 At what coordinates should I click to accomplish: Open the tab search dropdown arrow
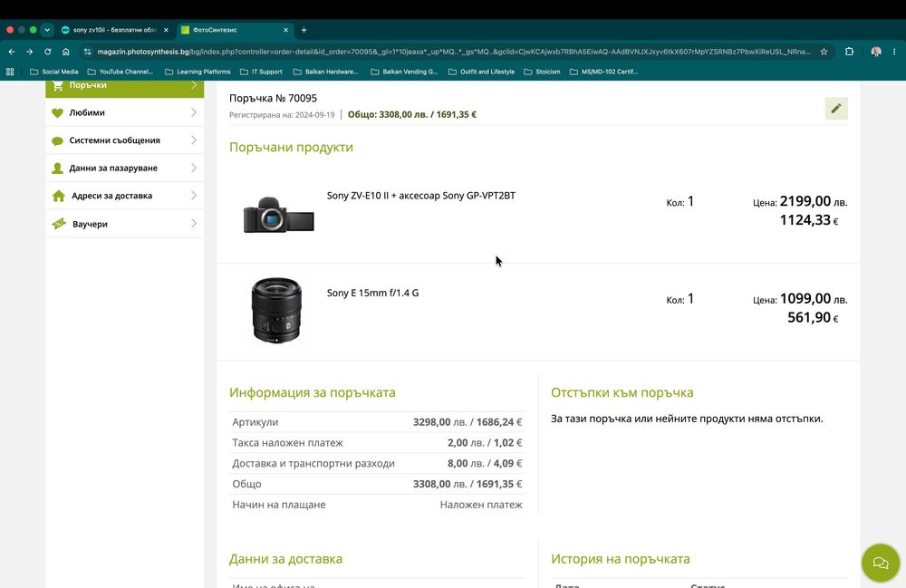coord(47,30)
